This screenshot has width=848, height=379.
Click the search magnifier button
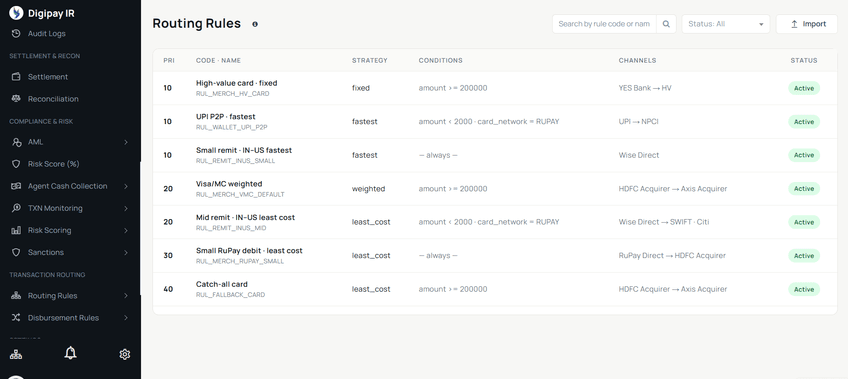(666, 24)
